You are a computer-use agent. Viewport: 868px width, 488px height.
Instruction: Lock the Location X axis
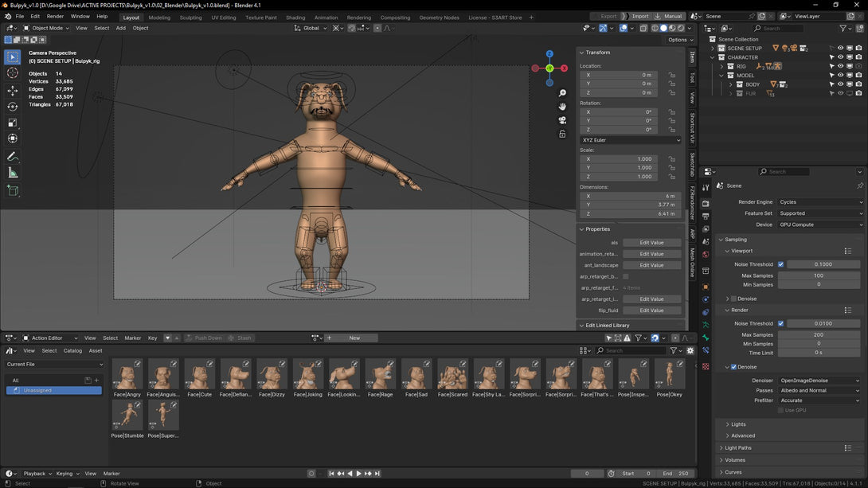[x=671, y=75]
